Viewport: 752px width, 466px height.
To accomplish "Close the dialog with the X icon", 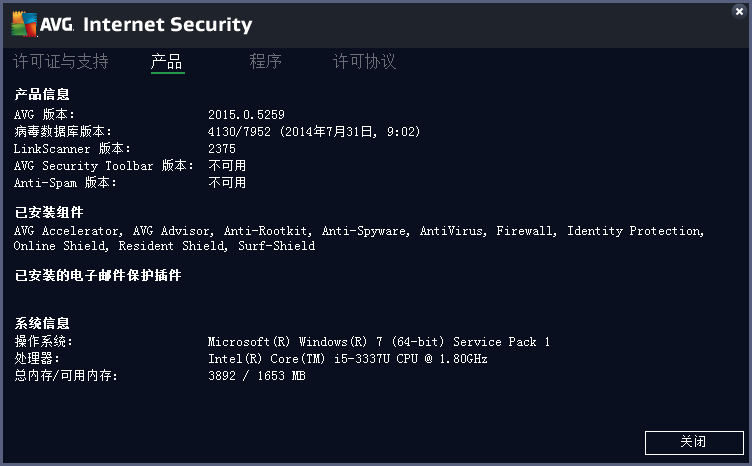I will (x=739, y=11).
